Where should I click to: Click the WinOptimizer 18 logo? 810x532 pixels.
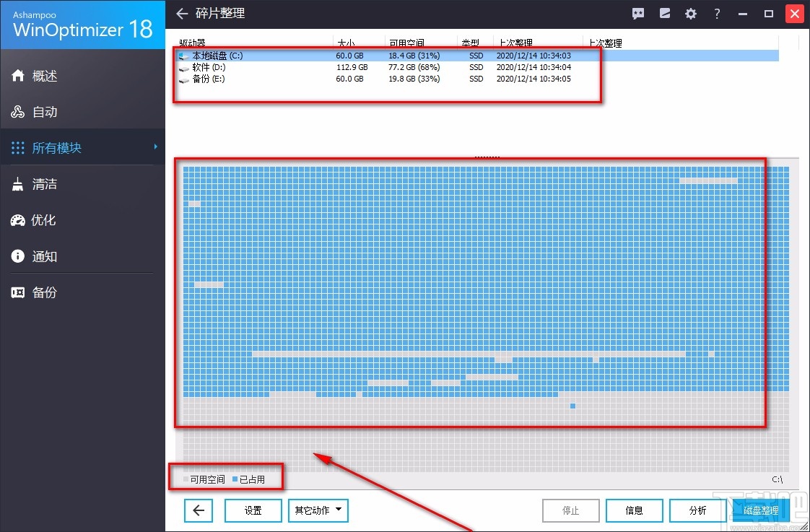pos(82,25)
